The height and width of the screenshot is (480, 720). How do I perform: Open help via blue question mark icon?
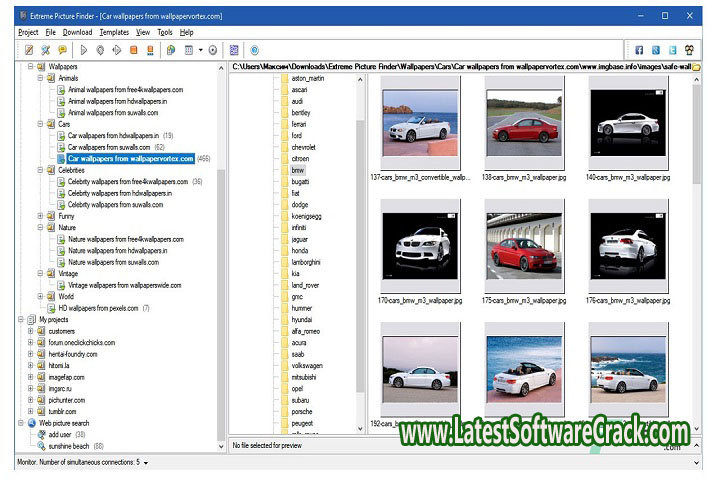click(254, 50)
